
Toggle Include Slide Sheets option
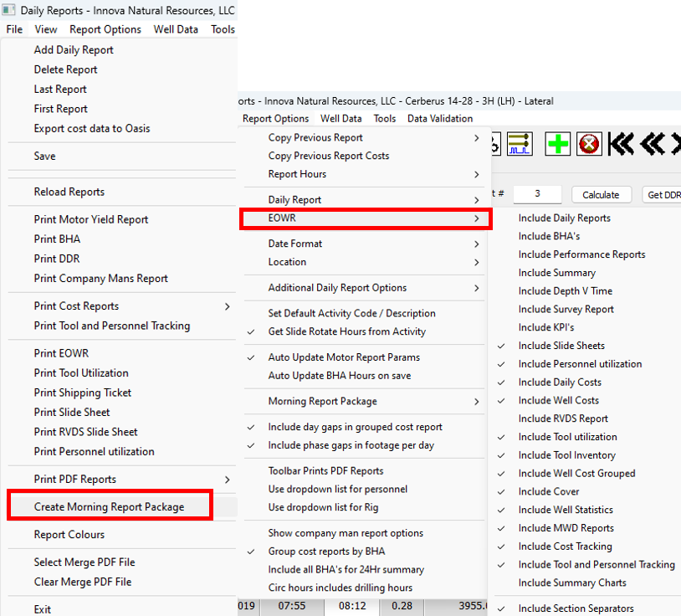click(x=561, y=346)
